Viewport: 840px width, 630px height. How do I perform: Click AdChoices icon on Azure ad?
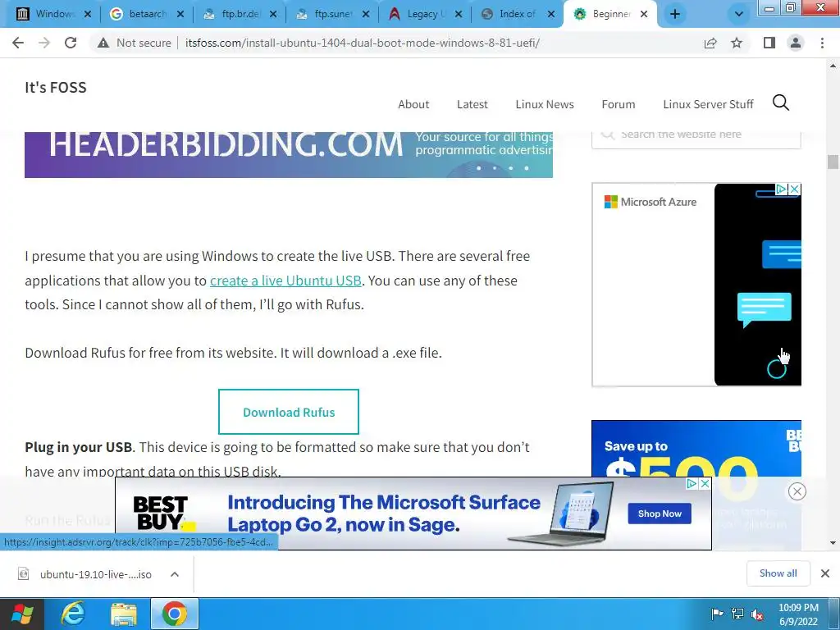[782, 189]
